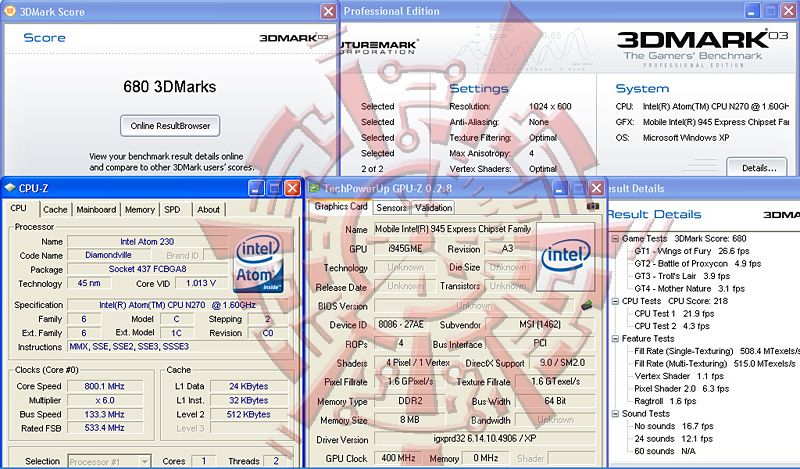Select CPU Test 2 result row
Viewport: 800px width, 469px height.
click(x=672, y=326)
